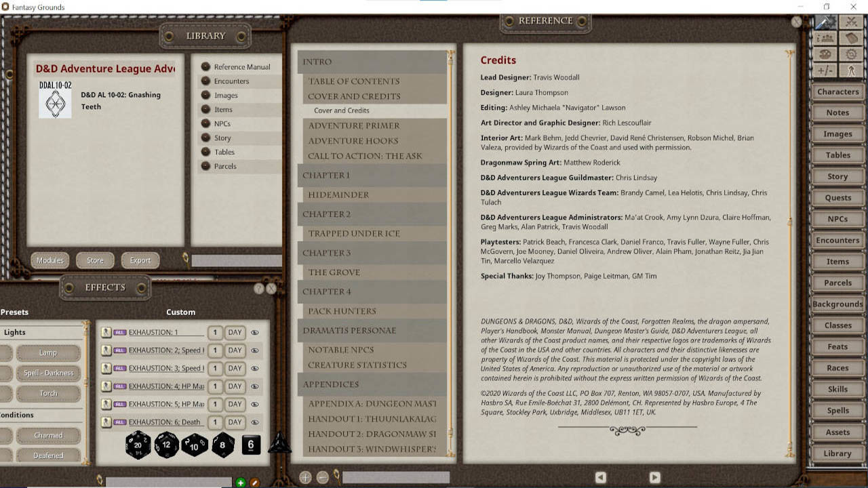The image size is (868, 488).
Task: Toggle visibility of EXHAUSTION: 6; Death effect
Action: [x=255, y=421]
